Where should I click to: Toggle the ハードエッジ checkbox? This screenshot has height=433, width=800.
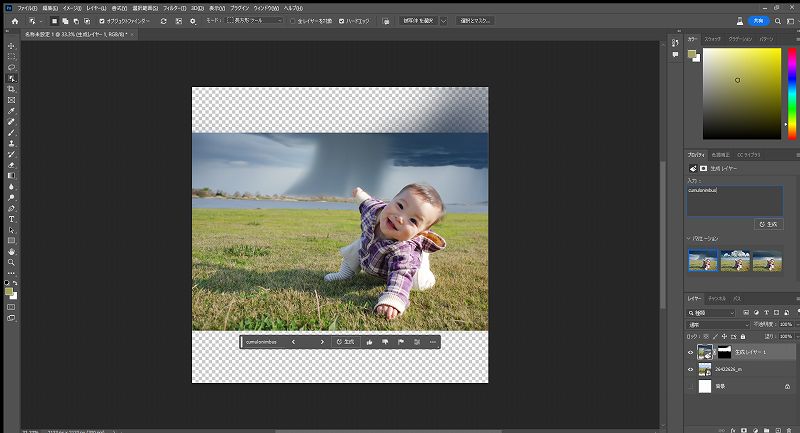[x=341, y=21]
